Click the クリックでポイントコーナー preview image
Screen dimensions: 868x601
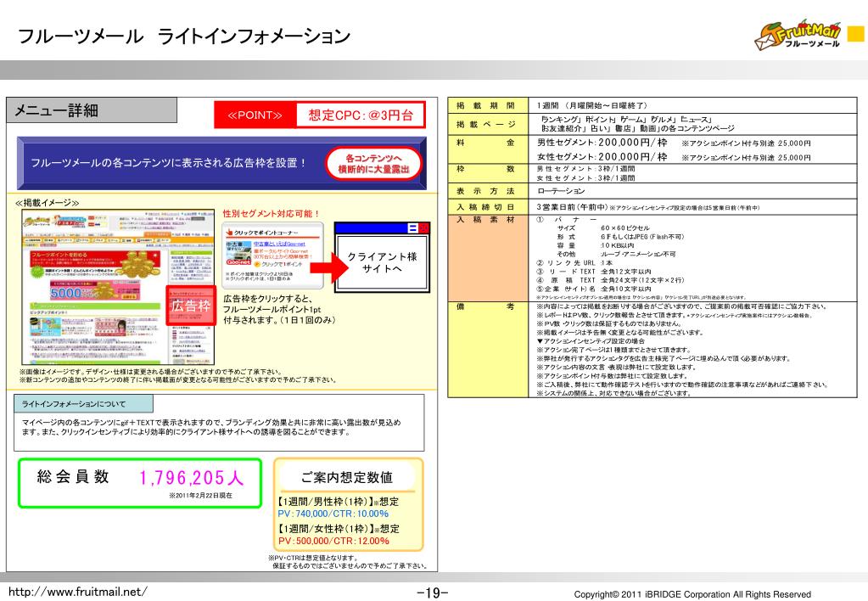(x=272, y=256)
